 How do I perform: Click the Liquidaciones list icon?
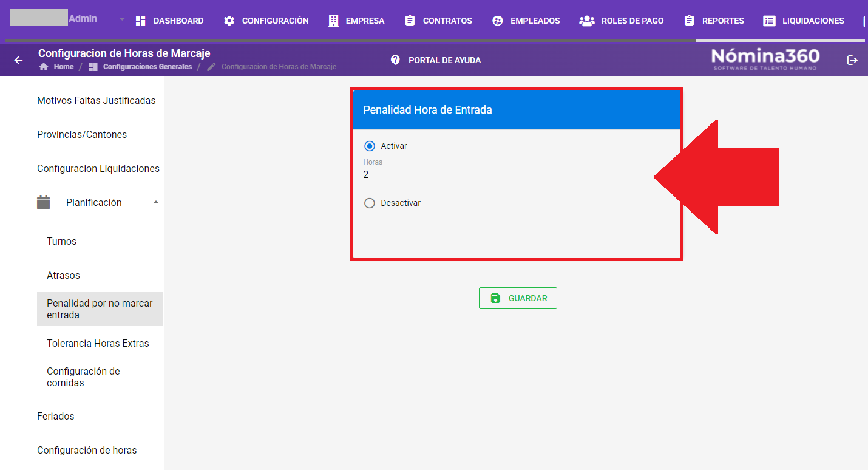click(769, 21)
